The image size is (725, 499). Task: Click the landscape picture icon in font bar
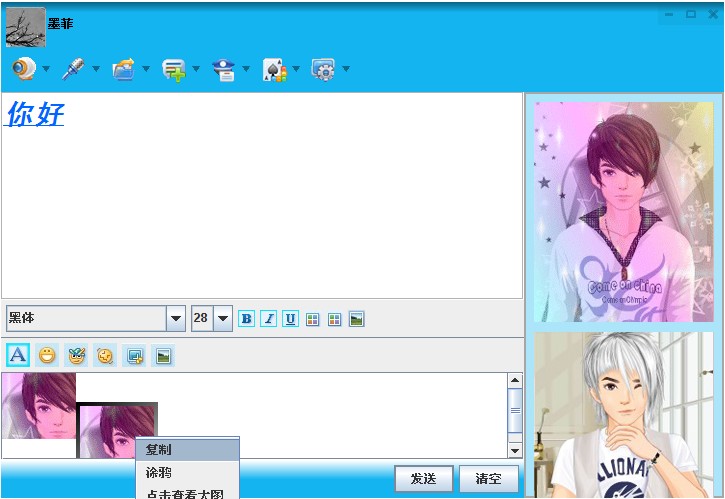356,319
